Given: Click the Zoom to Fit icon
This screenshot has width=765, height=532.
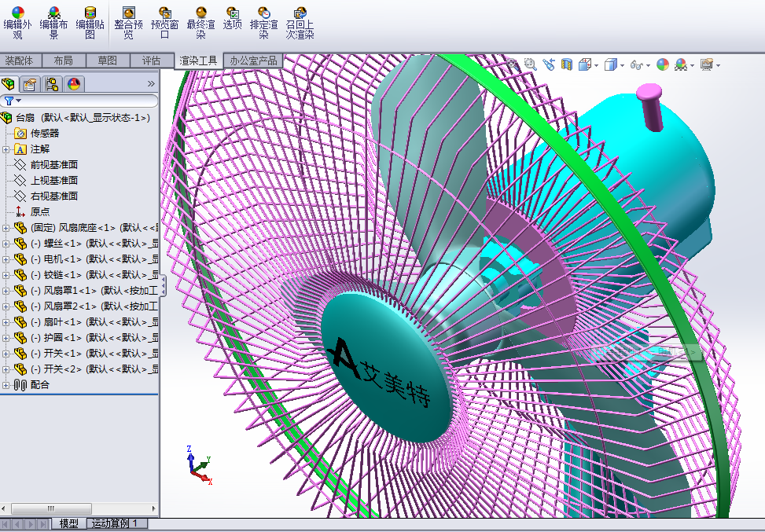Looking at the screenshot, I should [513, 64].
